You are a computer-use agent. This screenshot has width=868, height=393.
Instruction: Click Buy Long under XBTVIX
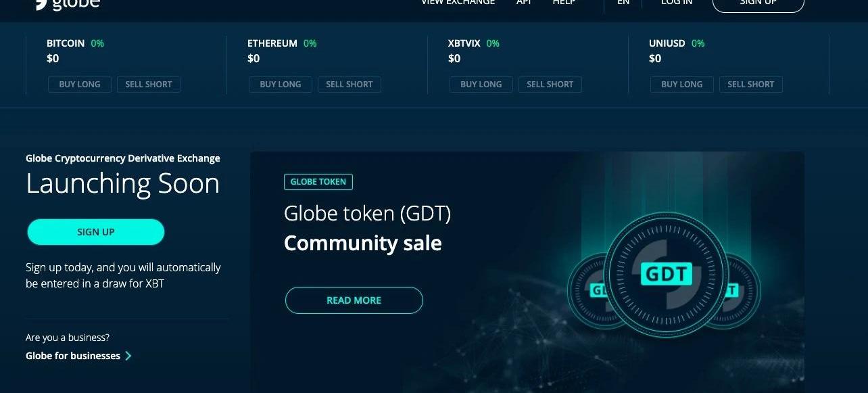(481, 85)
